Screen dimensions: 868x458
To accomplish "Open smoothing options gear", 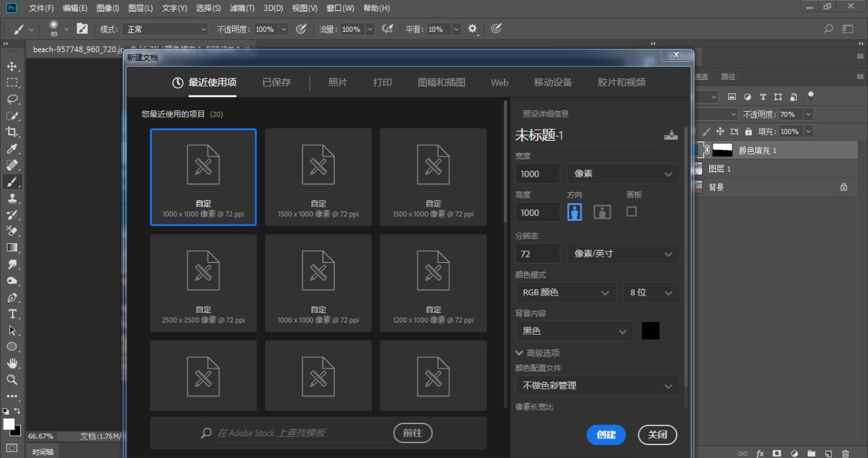I will 473,29.
